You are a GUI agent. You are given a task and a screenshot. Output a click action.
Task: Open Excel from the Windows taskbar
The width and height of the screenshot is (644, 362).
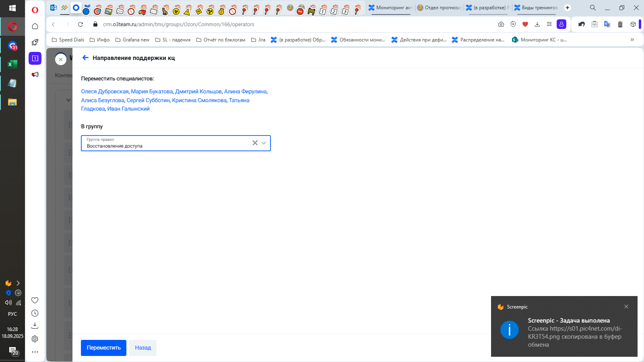12,64
